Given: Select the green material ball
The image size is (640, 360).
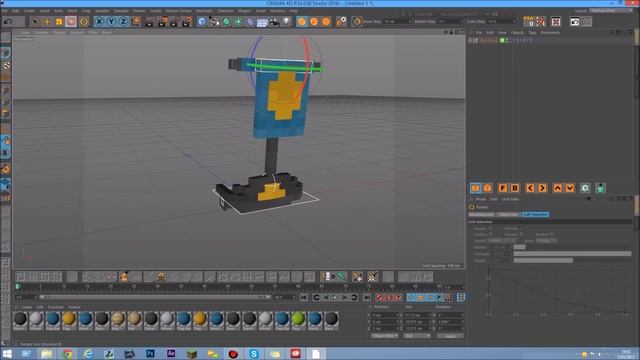Looking at the screenshot, I should (x=298, y=319).
